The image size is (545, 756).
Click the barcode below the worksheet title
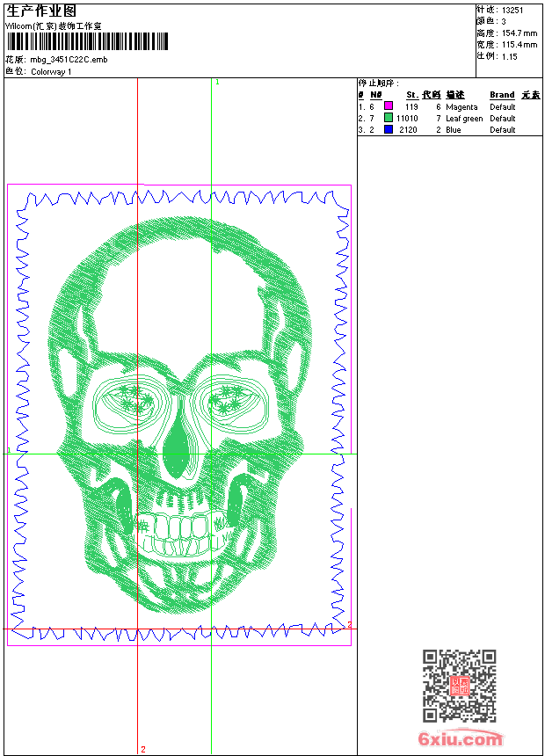tap(86, 41)
